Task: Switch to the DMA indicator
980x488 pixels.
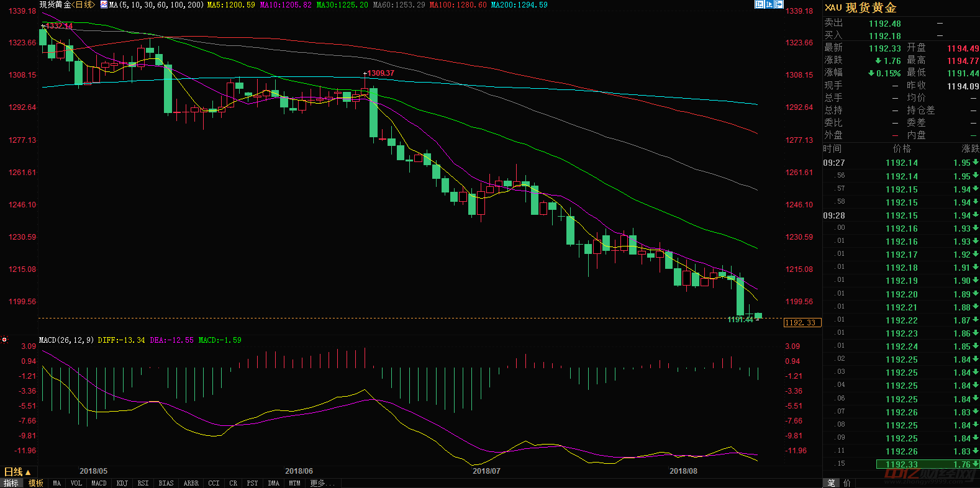Action: pos(274,483)
